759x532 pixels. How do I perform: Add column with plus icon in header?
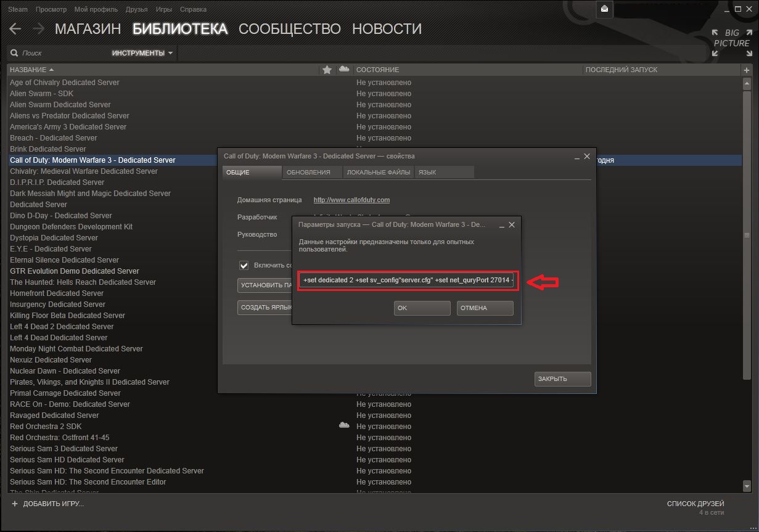click(747, 70)
